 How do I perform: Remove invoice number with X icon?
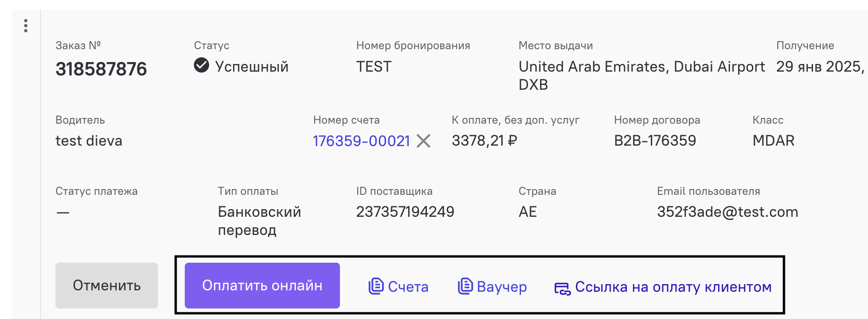point(423,141)
